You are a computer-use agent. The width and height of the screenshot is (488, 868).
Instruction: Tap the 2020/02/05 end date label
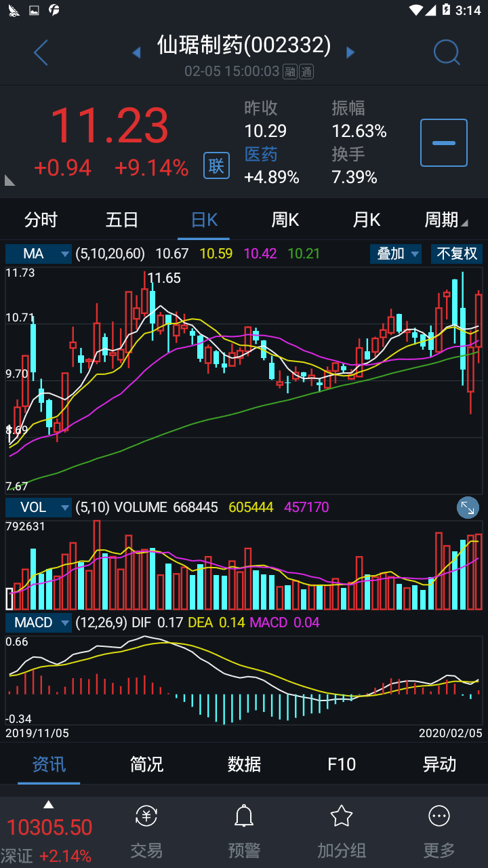click(451, 733)
